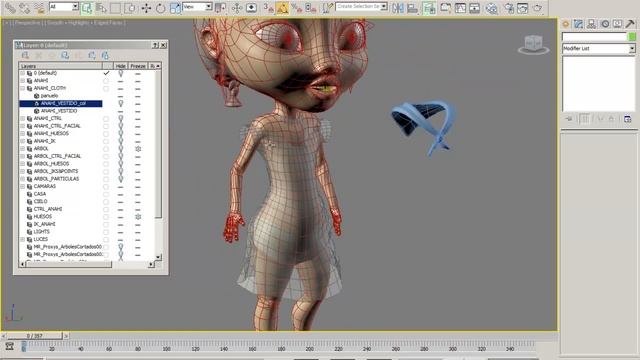This screenshot has height=360, width=640.
Task: Switch to the Display command panel tab
Action: pos(618,24)
